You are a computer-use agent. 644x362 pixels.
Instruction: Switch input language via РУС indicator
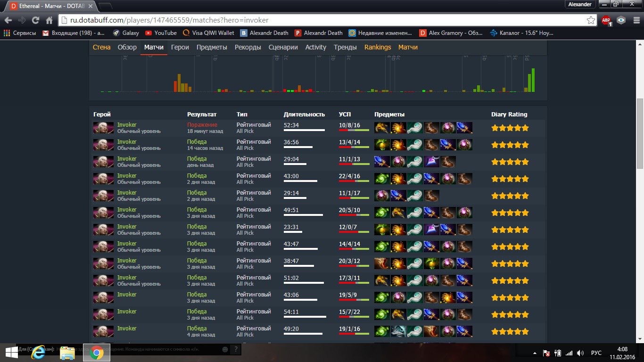pos(596,353)
